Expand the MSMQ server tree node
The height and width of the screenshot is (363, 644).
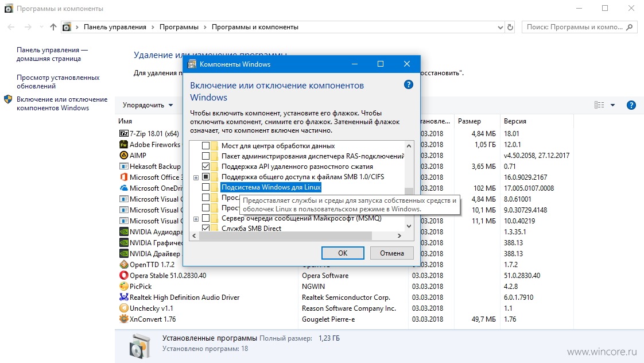pos(196,219)
